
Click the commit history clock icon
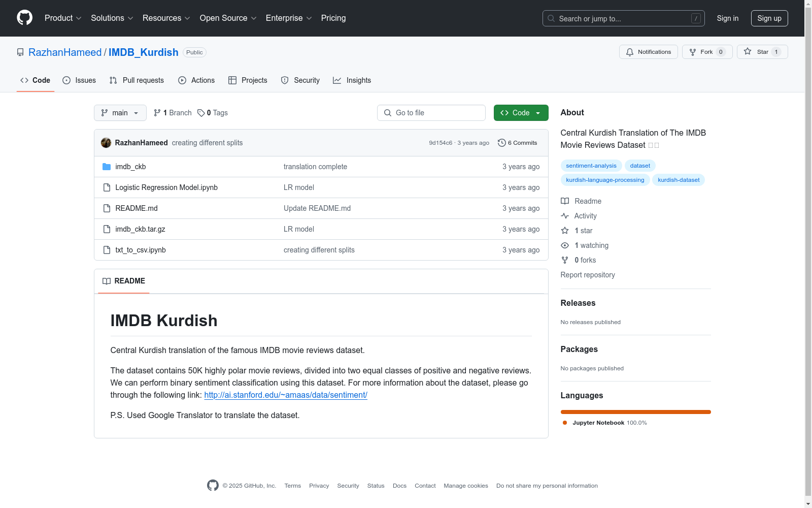pos(502,143)
